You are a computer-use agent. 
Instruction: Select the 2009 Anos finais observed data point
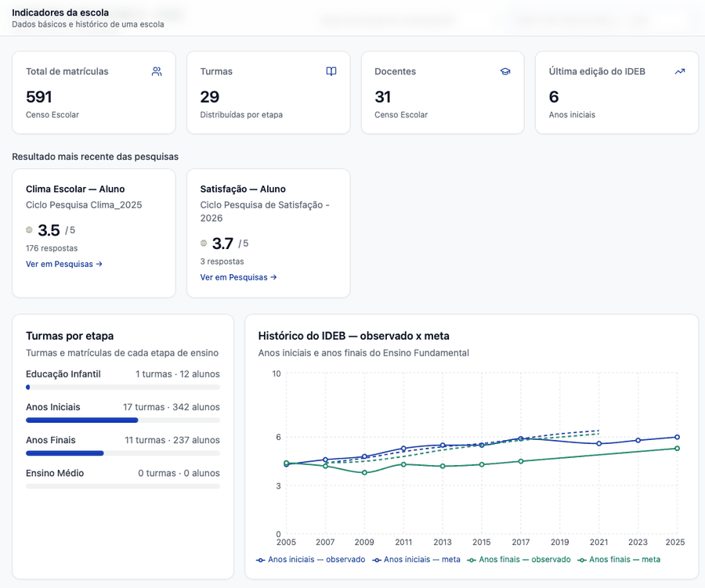coord(364,472)
